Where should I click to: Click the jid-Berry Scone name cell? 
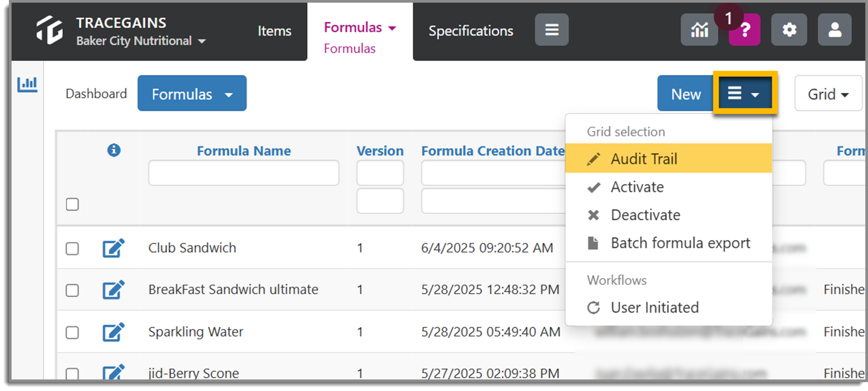pyautogui.click(x=193, y=373)
